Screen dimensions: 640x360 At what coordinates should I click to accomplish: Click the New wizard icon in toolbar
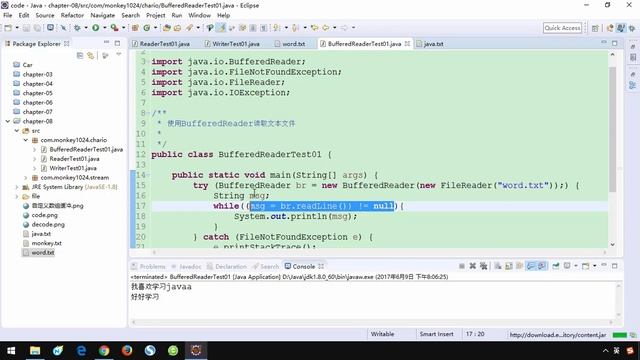tap(8, 28)
